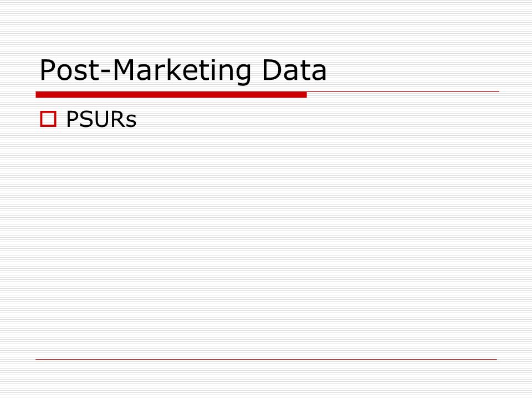532x399 pixels.
Task: Select the PSURs bullet text
Action: coord(101,119)
